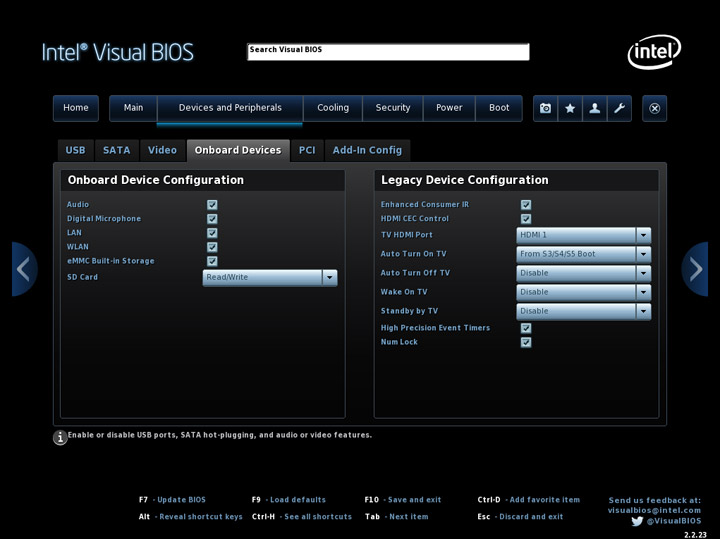Toggle High Precision Event Timers checkbox

pos(526,328)
